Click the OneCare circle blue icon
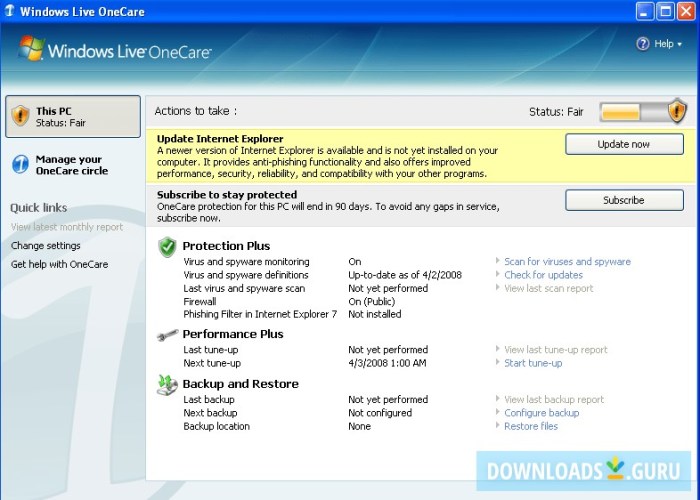 (21, 164)
